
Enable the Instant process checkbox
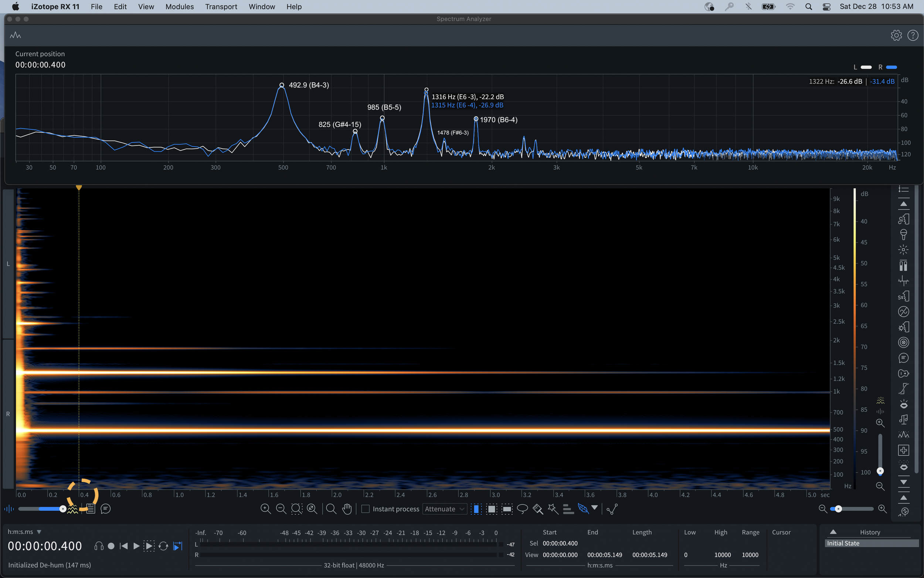click(366, 509)
